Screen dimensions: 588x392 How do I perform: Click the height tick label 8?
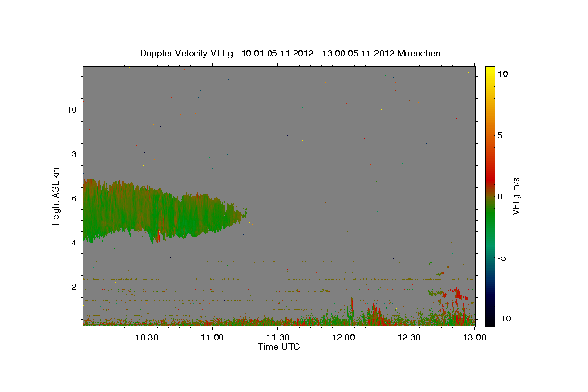coord(74,154)
